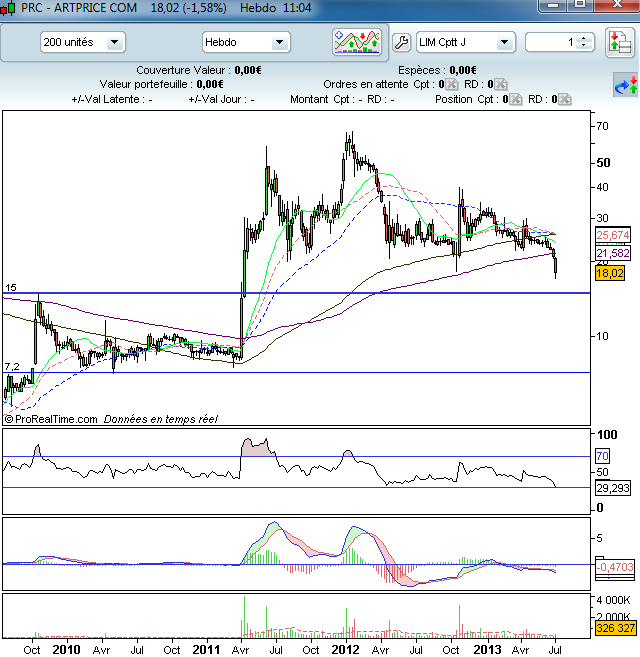Click the 15 horizontal line label
Viewport: 640px width, 657px height.
tap(10, 287)
